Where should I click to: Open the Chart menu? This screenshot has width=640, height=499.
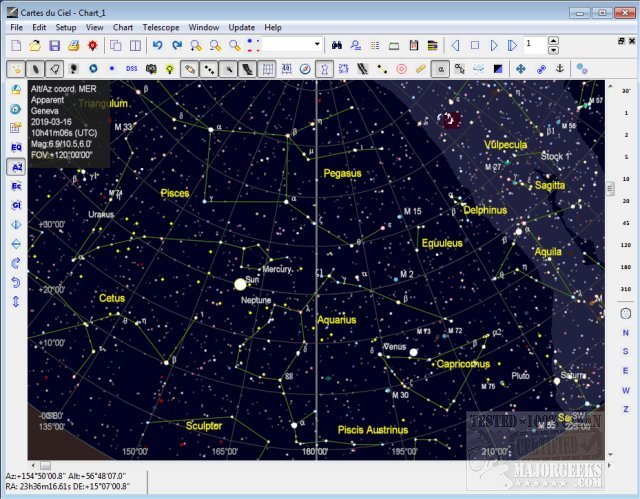click(x=123, y=27)
